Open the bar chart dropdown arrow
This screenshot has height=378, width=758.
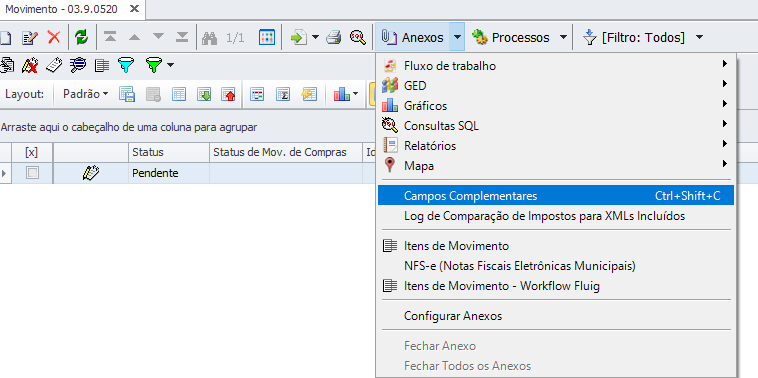[x=356, y=94]
